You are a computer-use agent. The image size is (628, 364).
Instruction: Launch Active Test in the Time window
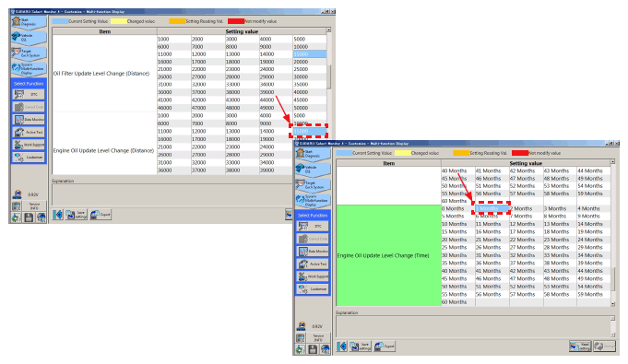coord(314,264)
